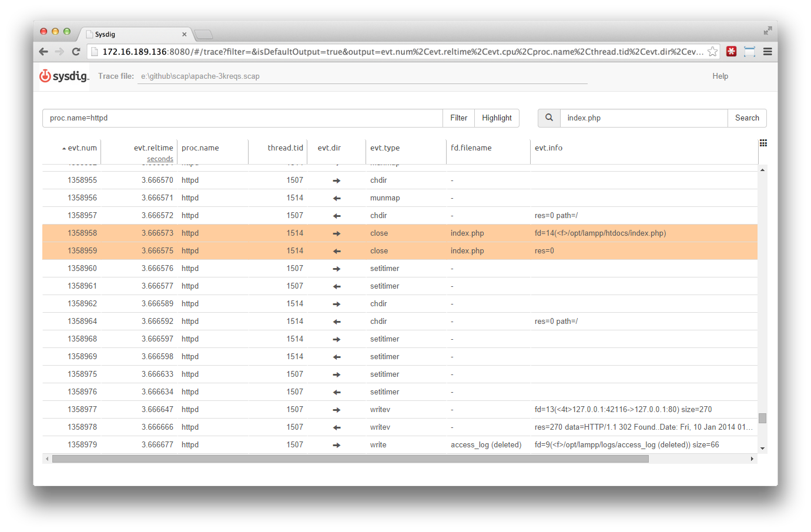The image size is (811, 532).
Task: Click the direction arrow in row 1358960
Action: (337, 269)
